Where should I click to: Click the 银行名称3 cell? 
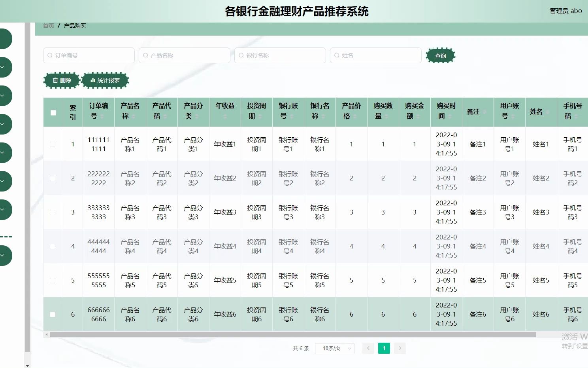pos(320,212)
